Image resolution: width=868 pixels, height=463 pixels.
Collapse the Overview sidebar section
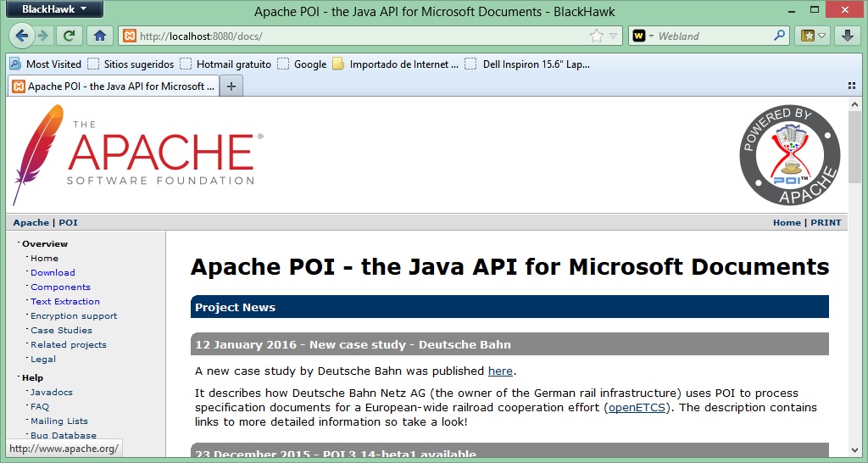45,243
